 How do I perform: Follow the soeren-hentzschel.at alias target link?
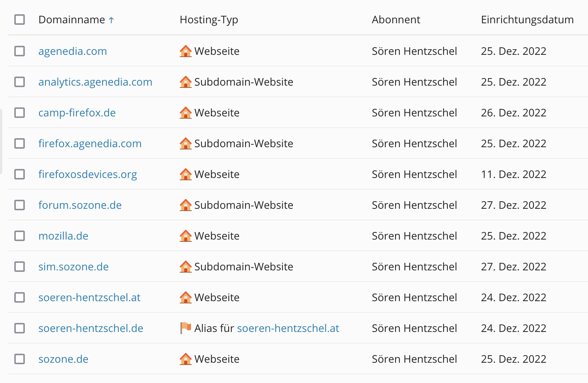[x=288, y=328]
